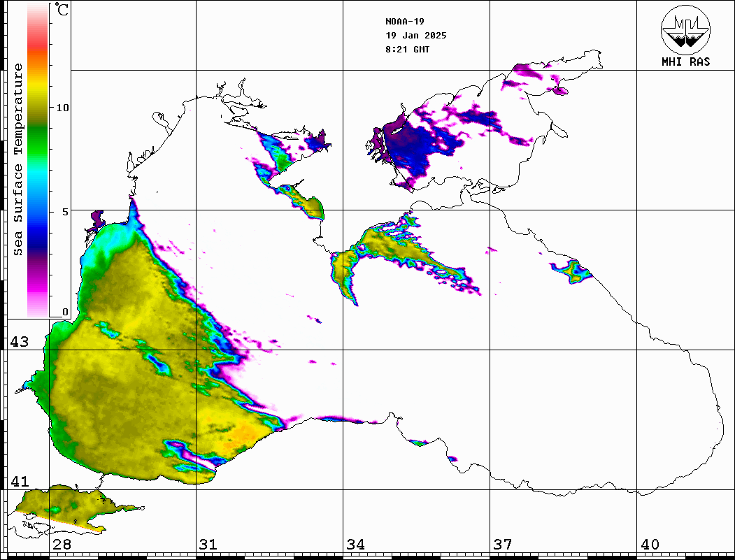
Task: Click the 10 mark on temperature scale
Action: [x=62, y=108]
